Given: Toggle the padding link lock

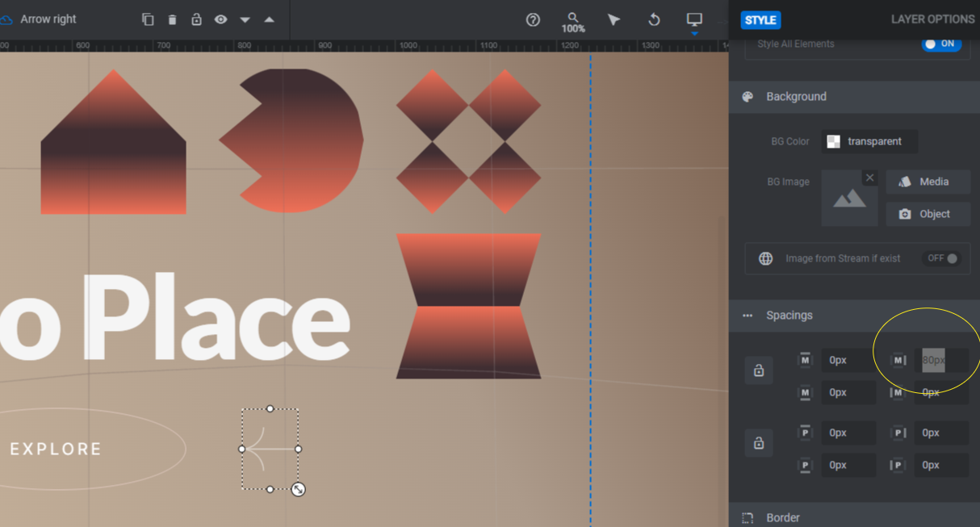Looking at the screenshot, I should tap(759, 443).
